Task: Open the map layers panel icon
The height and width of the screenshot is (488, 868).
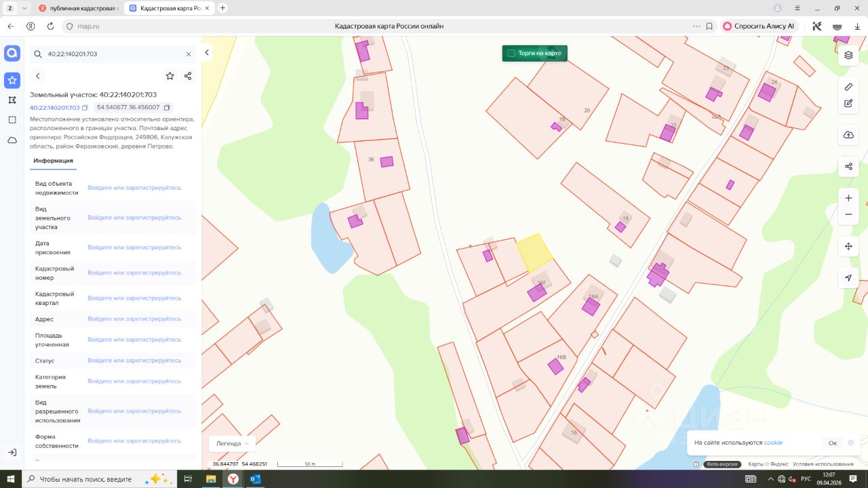Action: (x=848, y=56)
